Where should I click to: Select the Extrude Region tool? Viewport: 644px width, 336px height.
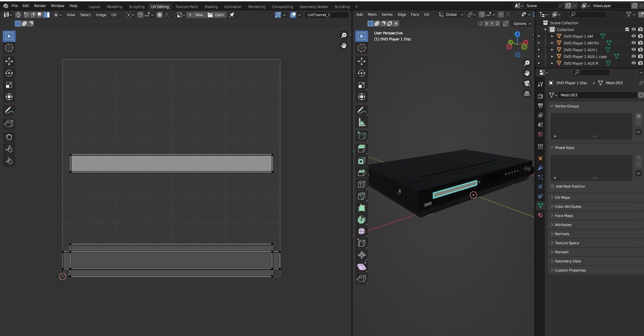coord(362,149)
